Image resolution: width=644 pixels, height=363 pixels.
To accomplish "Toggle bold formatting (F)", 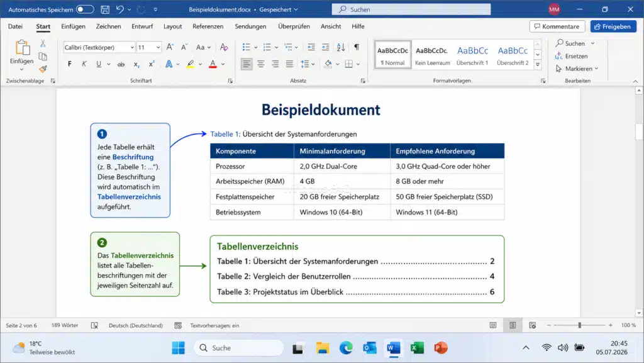I will 70,64.
